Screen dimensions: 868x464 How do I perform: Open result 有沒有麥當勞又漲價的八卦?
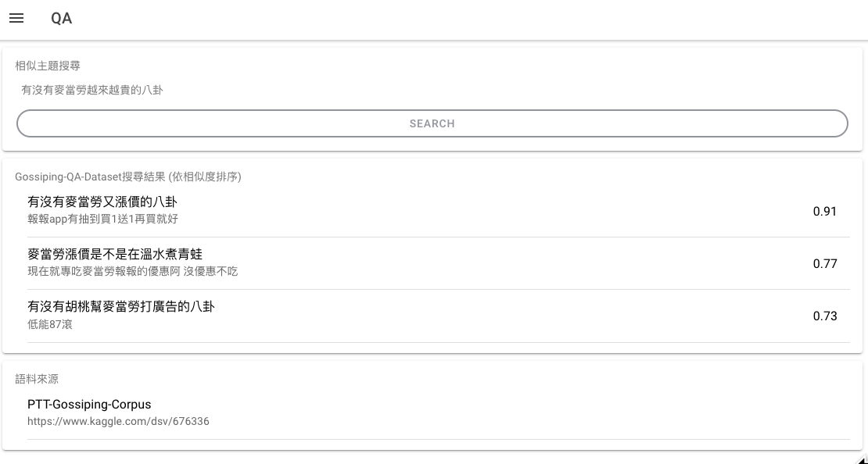pyautogui.click(x=102, y=202)
